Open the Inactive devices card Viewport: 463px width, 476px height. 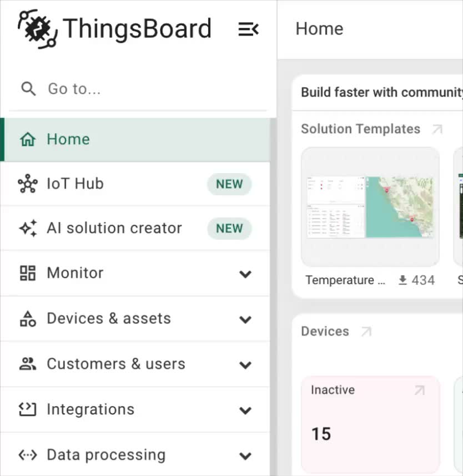[370, 426]
